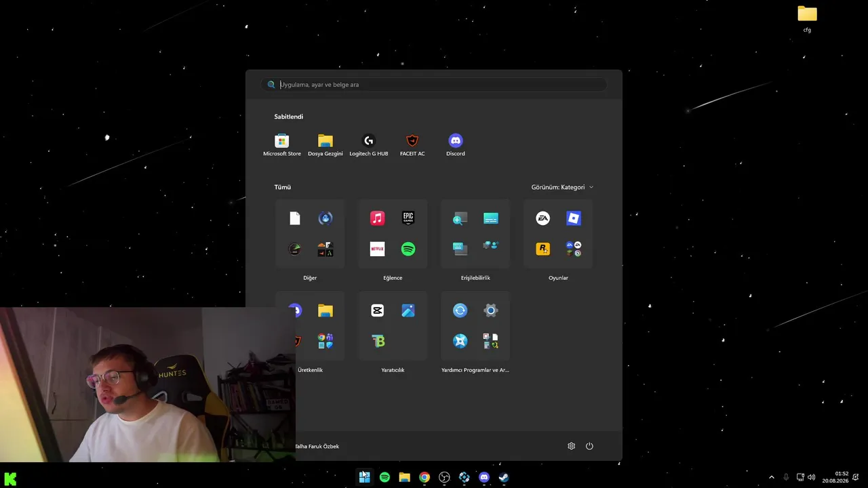This screenshot has height=488, width=868.
Task: Click the Windows Start button
Action: pos(365,477)
